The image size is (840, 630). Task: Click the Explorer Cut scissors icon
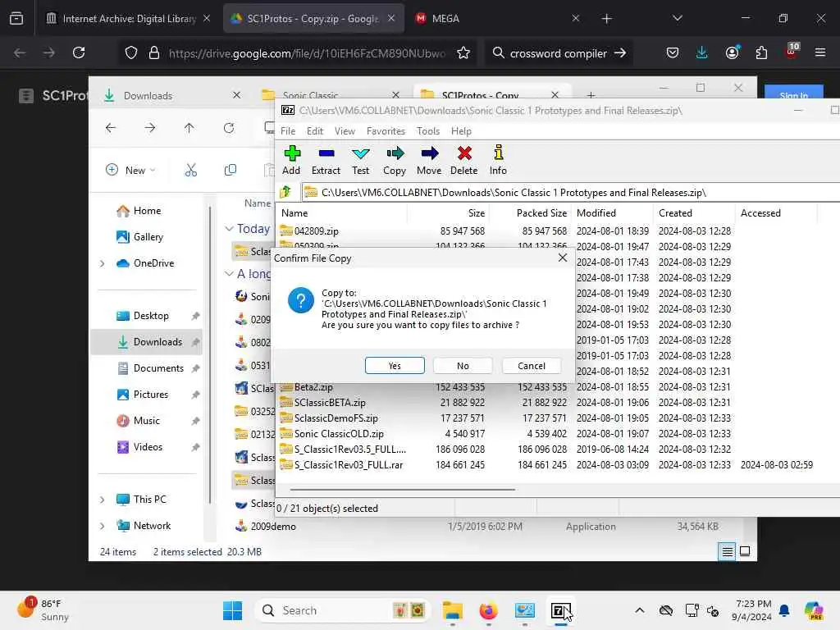[x=190, y=170]
